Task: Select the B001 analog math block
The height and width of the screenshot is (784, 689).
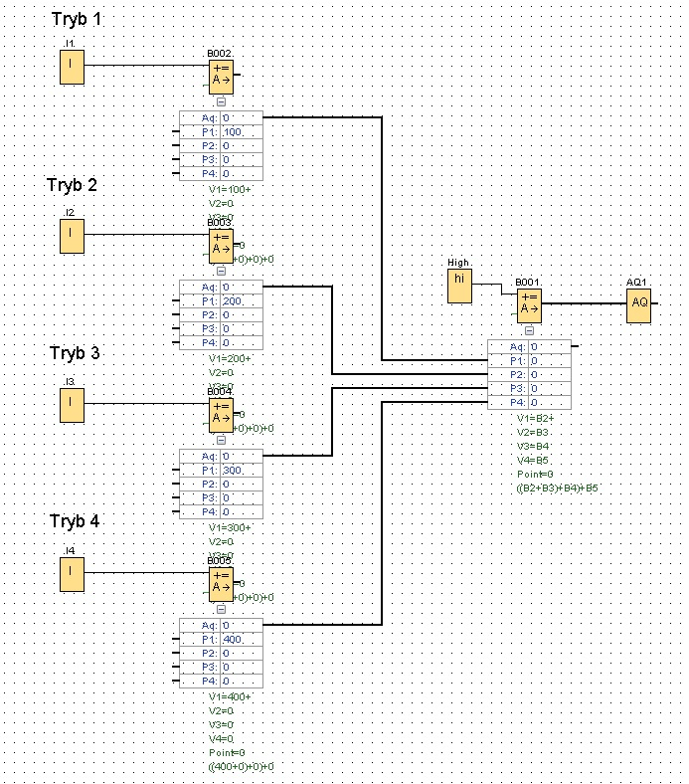Action: click(x=529, y=305)
